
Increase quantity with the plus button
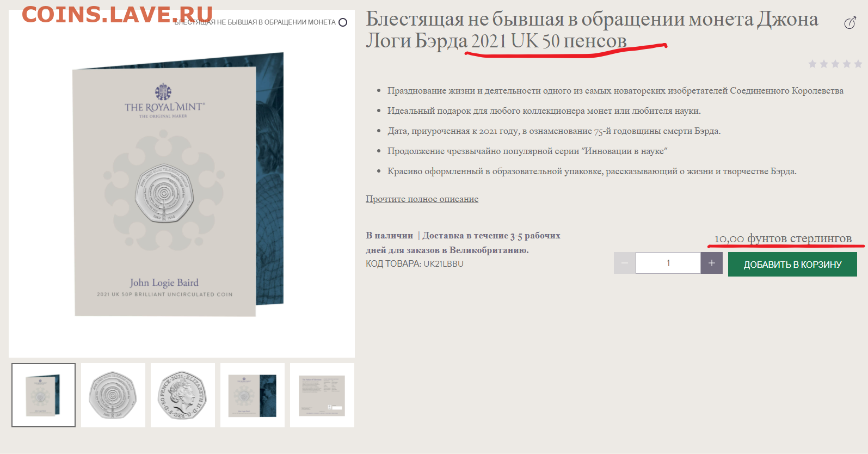coord(711,263)
